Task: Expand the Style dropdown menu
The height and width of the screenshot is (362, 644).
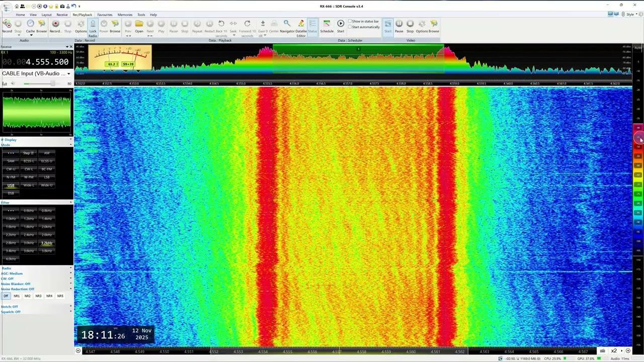Action: point(630,14)
